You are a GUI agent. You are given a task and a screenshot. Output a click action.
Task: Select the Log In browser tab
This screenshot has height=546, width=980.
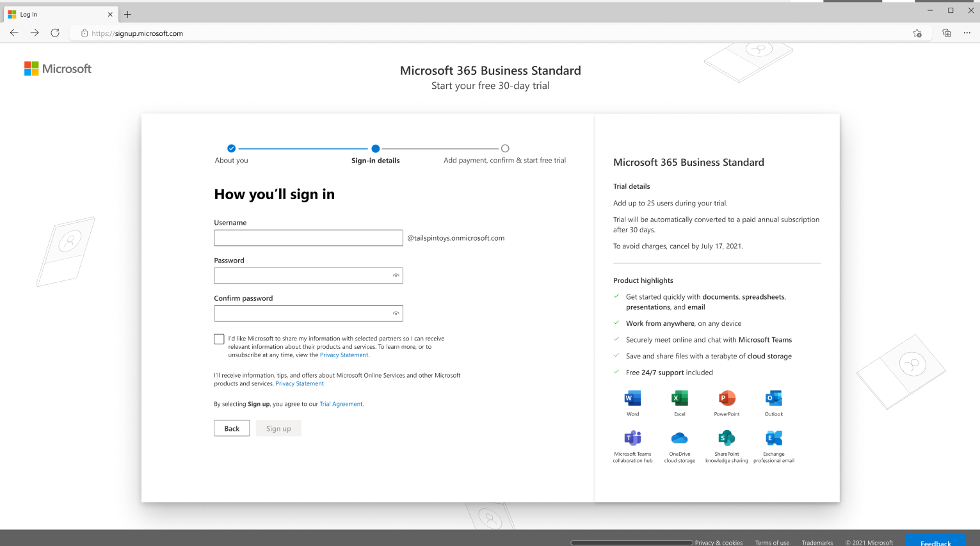(x=60, y=14)
